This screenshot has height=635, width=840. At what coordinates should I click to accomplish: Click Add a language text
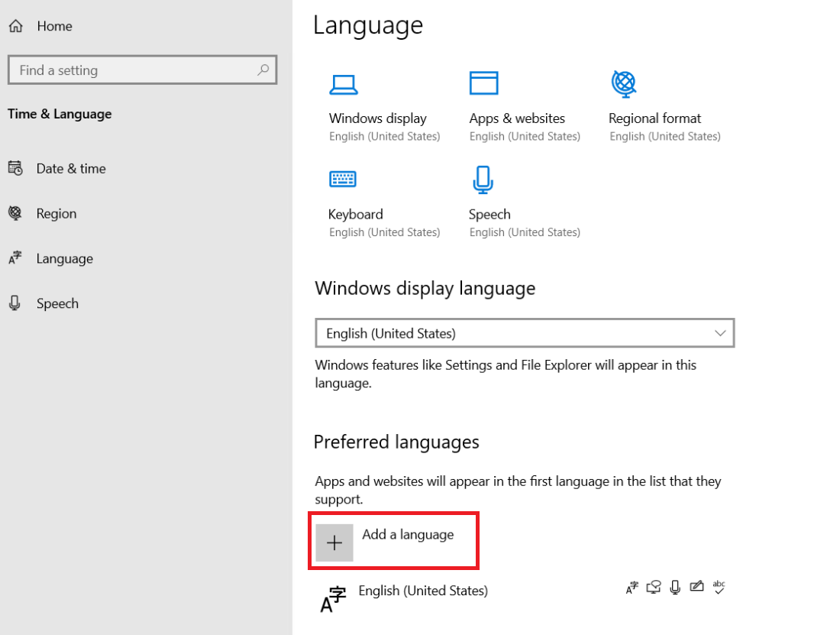[408, 535]
